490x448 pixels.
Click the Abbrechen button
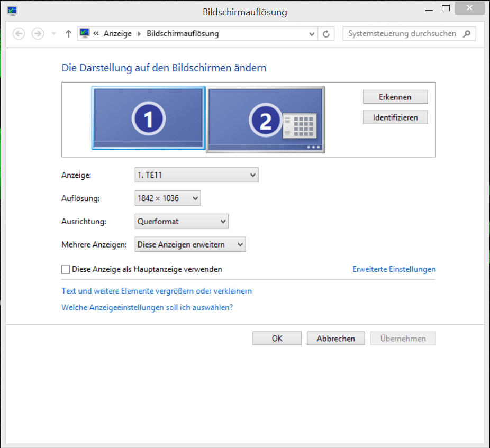click(x=335, y=339)
